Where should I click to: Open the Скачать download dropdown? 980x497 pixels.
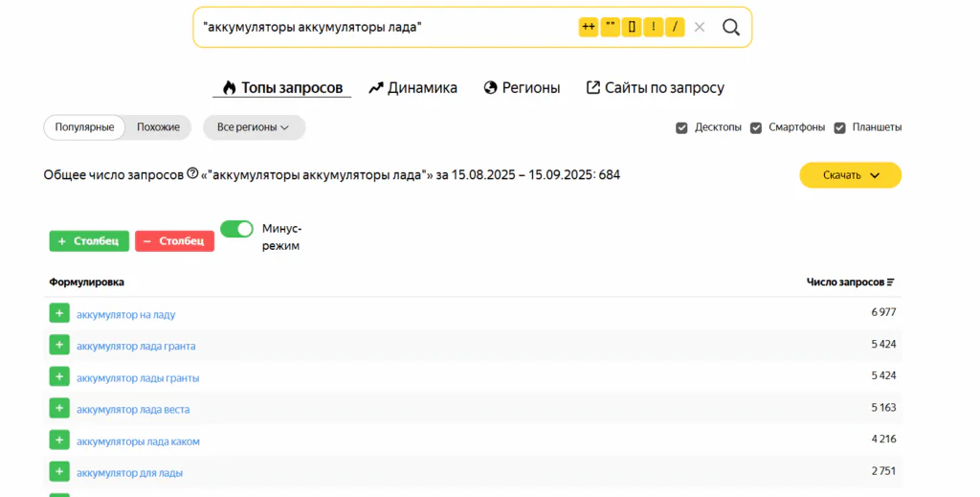[850, 175]
